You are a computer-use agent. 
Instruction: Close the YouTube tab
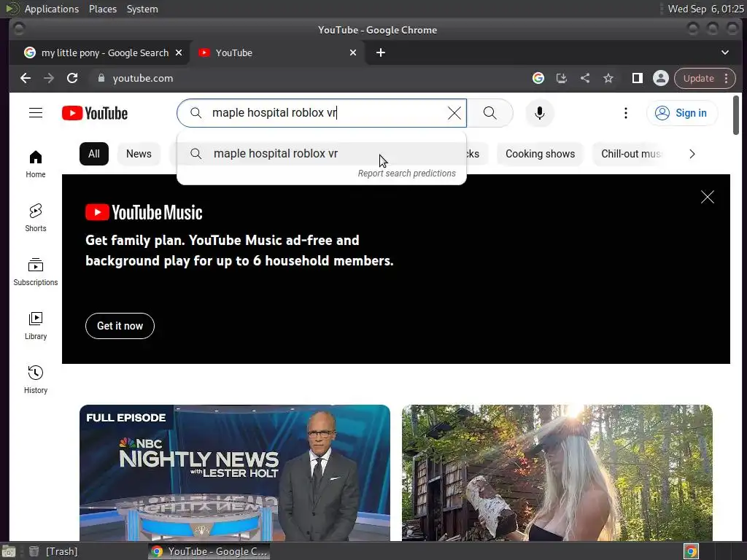click(x=353, y=52)
